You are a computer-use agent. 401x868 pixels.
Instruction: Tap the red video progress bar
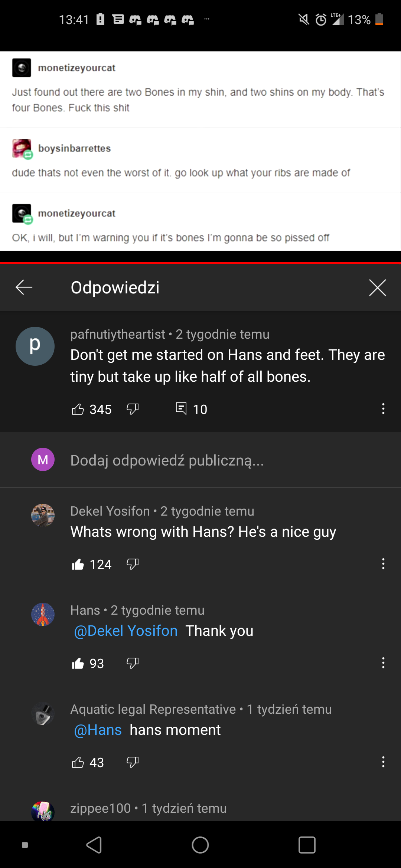click(200, 263)
